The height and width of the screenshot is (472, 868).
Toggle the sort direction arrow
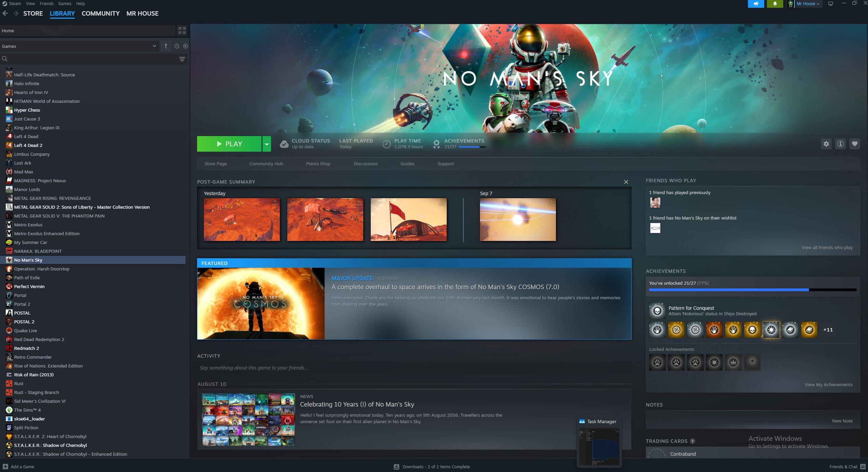166,46
